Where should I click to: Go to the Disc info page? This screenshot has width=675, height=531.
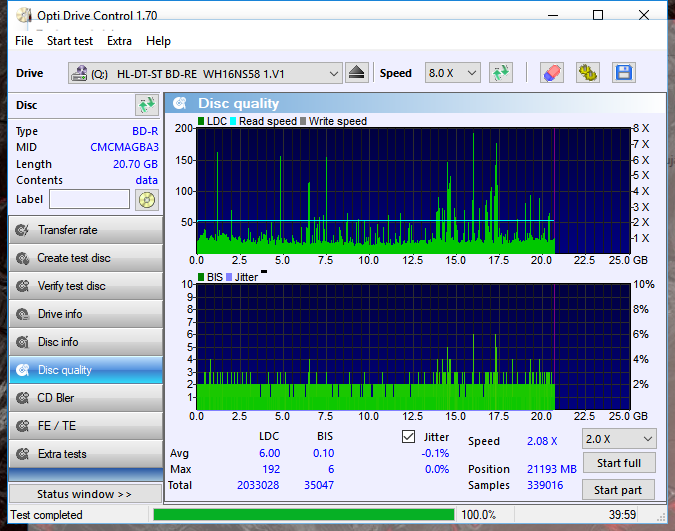coord(86,342)
